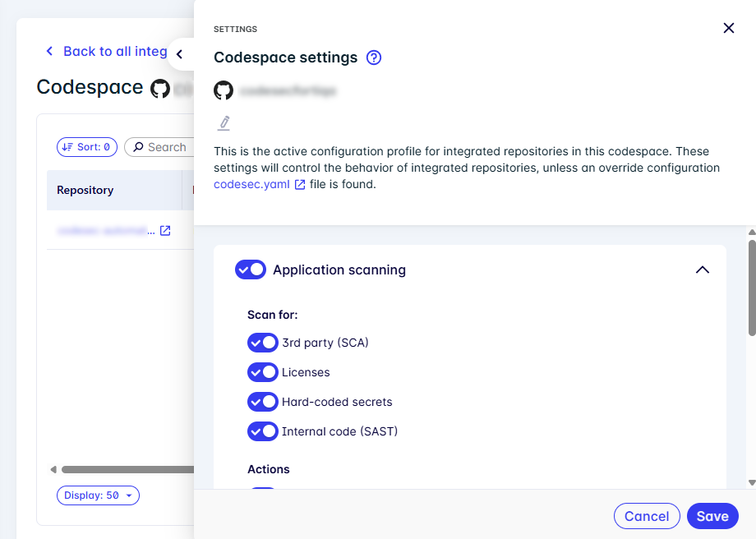
Task: Disable 3rd party (SCA) scanning
Action: [x=263, y=343]
